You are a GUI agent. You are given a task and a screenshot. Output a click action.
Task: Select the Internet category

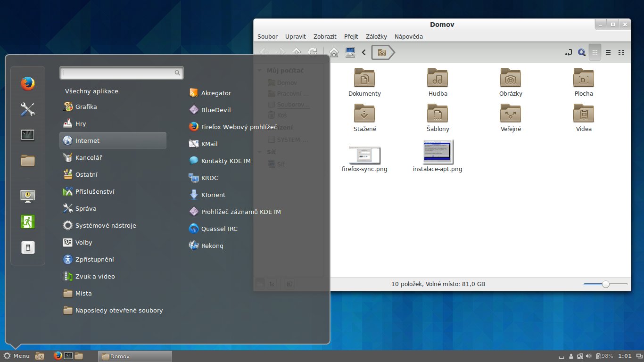click(x=113, y=140)
